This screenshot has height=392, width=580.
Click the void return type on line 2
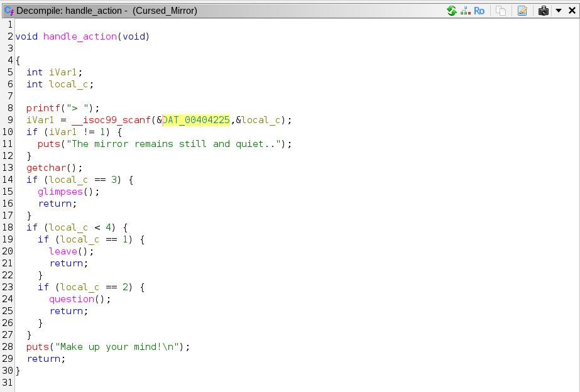26,36
